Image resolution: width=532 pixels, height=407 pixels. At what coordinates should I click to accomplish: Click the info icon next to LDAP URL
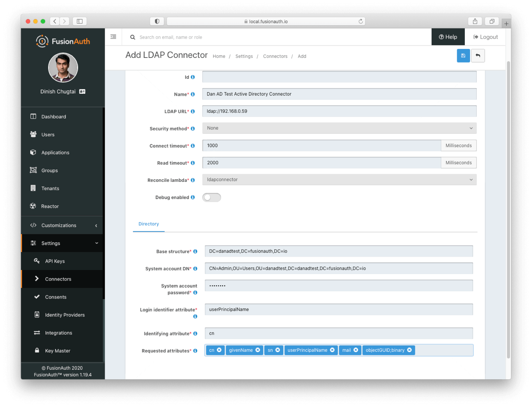[x=193, y=111]
